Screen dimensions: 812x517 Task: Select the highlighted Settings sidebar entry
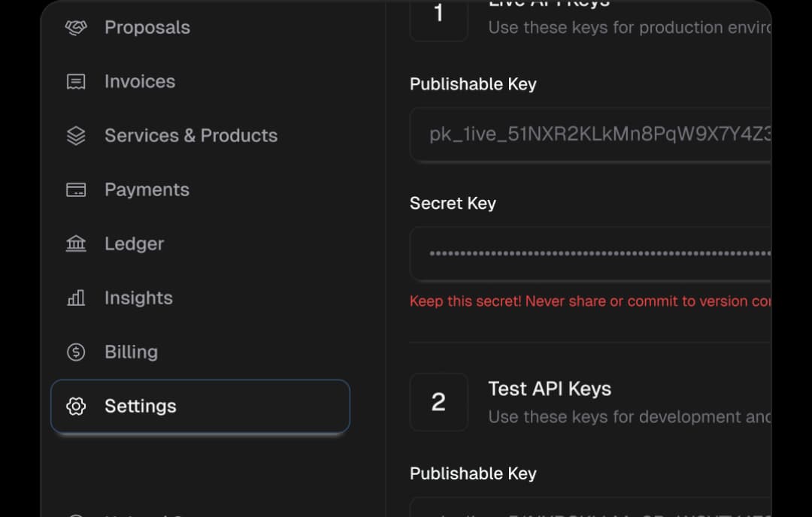coord(200,406)
